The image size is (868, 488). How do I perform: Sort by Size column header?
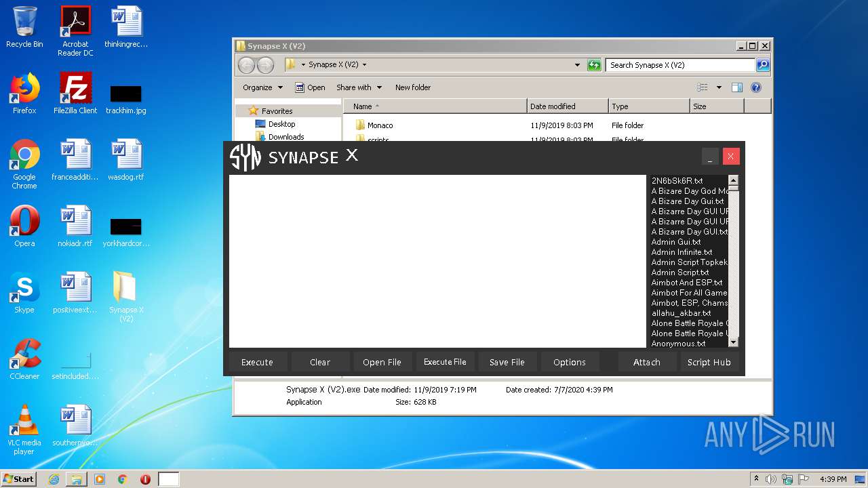pyautogui.click(x=717, y=106)
